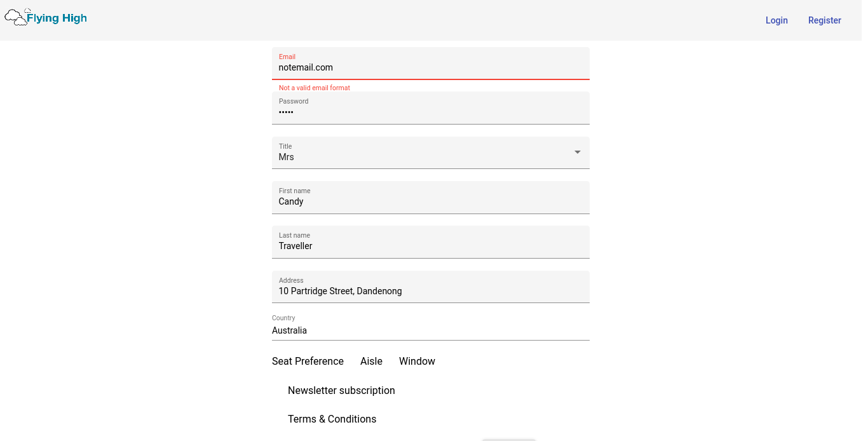Click the Country field label
Viewport: 868px width, 441px height.
tap(283, 318)
